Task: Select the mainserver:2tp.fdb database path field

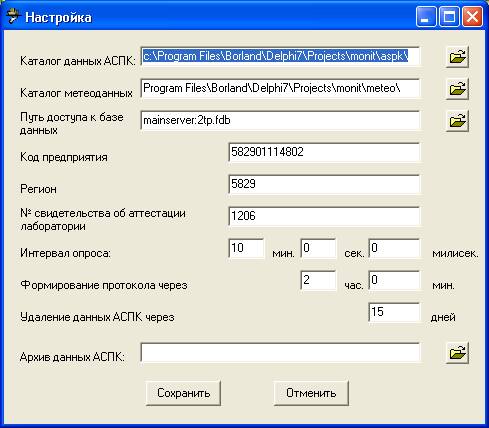Action: (280, 120)
